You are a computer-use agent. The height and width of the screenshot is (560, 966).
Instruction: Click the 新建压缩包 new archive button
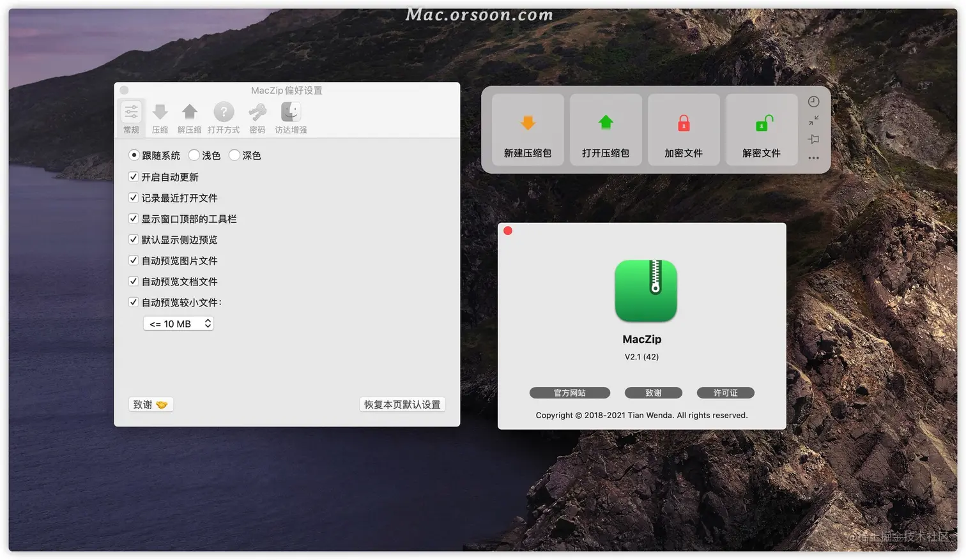coord(528,130)
